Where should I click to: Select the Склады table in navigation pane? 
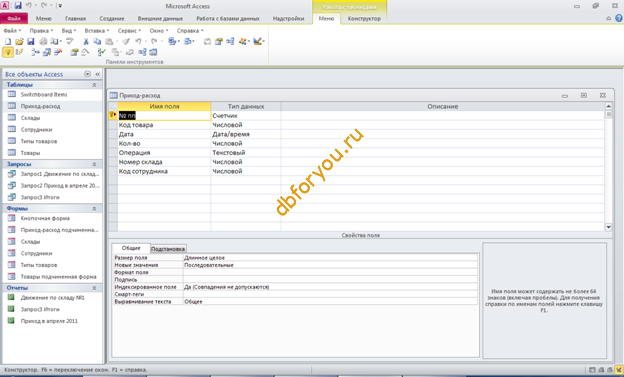[30, 118]
